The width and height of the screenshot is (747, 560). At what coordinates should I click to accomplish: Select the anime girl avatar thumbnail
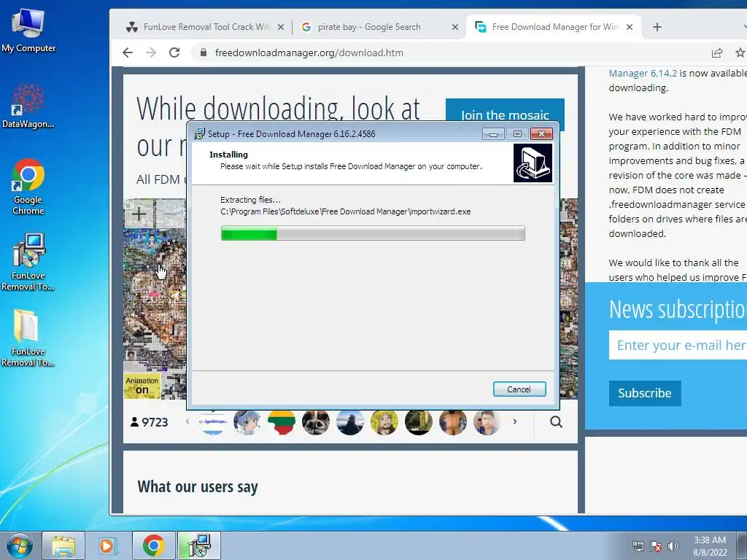[x=247, y=422]
